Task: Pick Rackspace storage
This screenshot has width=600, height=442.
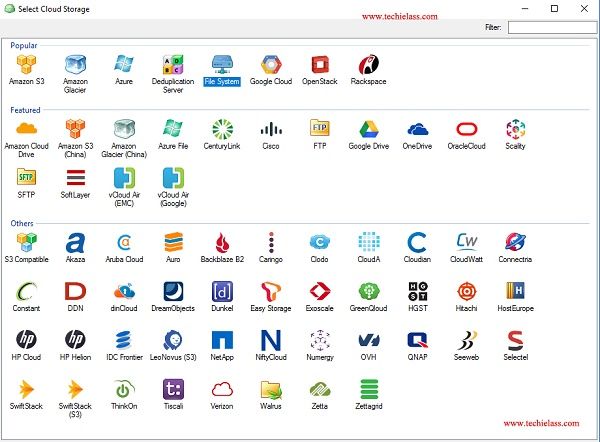Action: click(x=368, y=64)
